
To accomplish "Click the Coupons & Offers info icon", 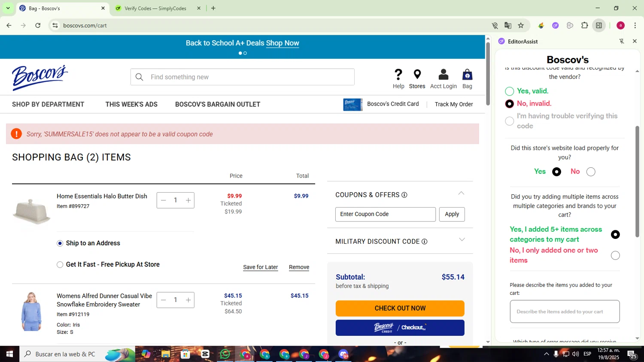I will tap(404, 195).
